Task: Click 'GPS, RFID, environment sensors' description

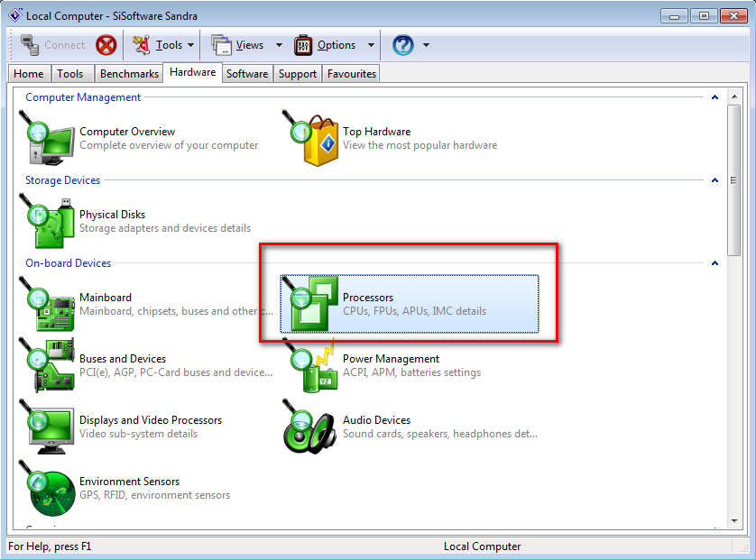Action: [155, 495]
